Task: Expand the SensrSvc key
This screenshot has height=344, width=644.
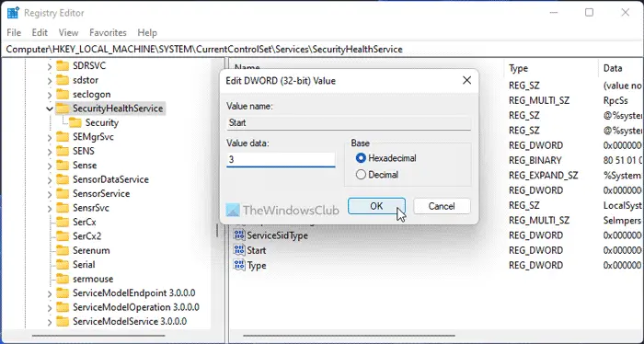Action: tap(50, 208)
